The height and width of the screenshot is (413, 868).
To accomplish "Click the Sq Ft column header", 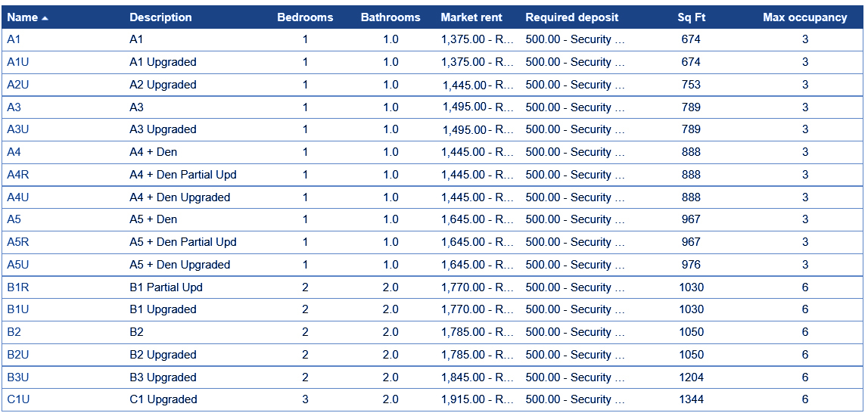I will (x=691, y=17).
